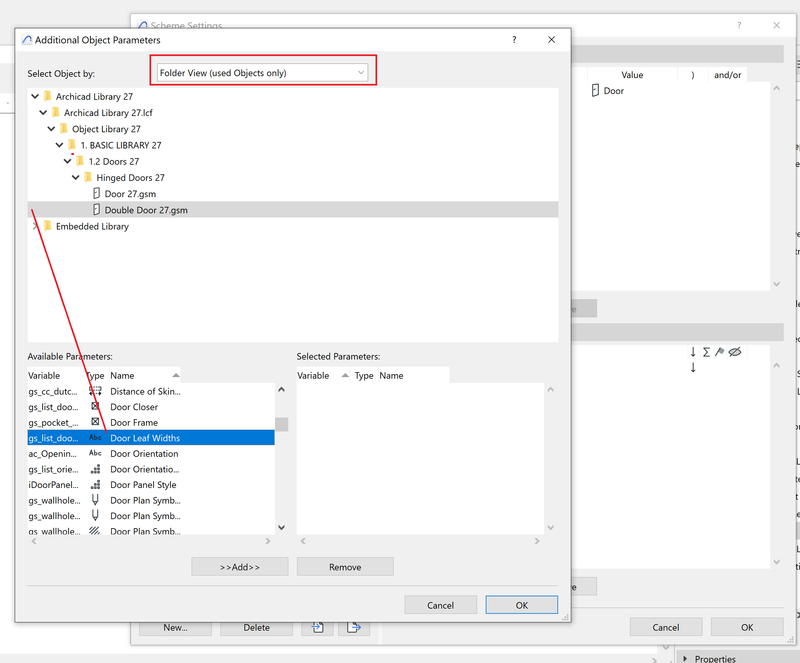
Task: Click the Remove button
Action: point(345,567)
